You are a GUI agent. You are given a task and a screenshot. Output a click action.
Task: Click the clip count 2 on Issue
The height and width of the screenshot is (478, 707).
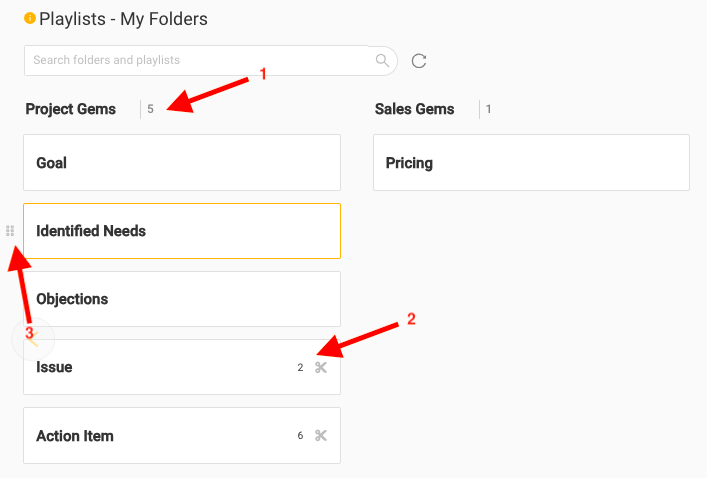[300, 368]
